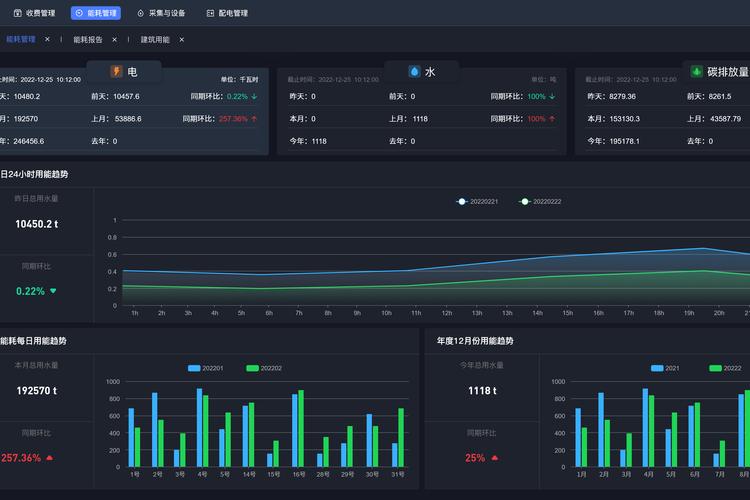This screenshot has width=750, height=500.
Task: Toggle the 20220222 line series legend
Action: pyautogui.click(x=540, y=201)
